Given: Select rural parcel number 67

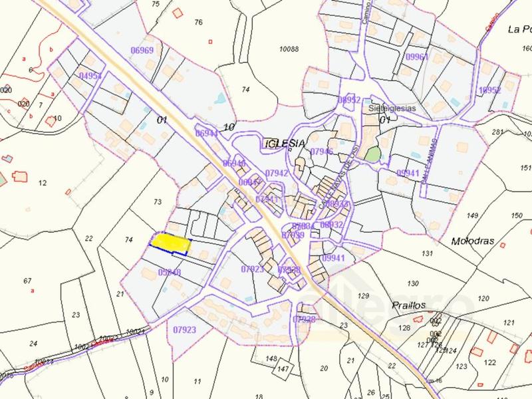Looking at the screenshot, I should tap(27, 281).
